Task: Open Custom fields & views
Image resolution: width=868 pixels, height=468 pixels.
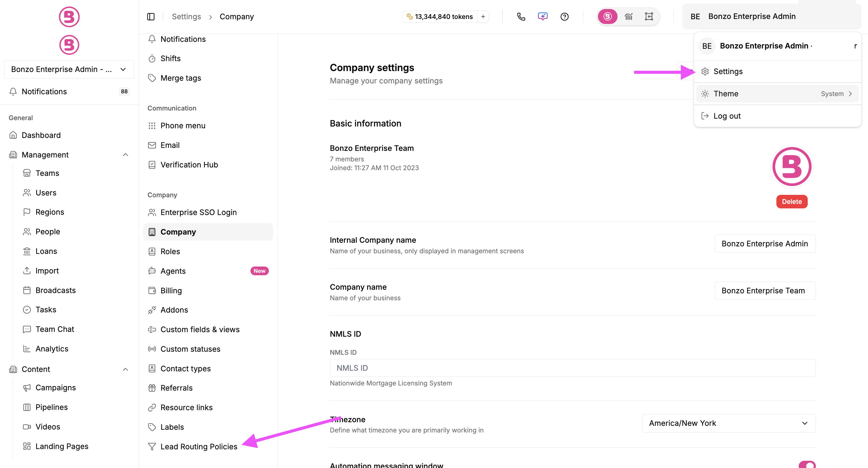Action: (x=208, y=330)
